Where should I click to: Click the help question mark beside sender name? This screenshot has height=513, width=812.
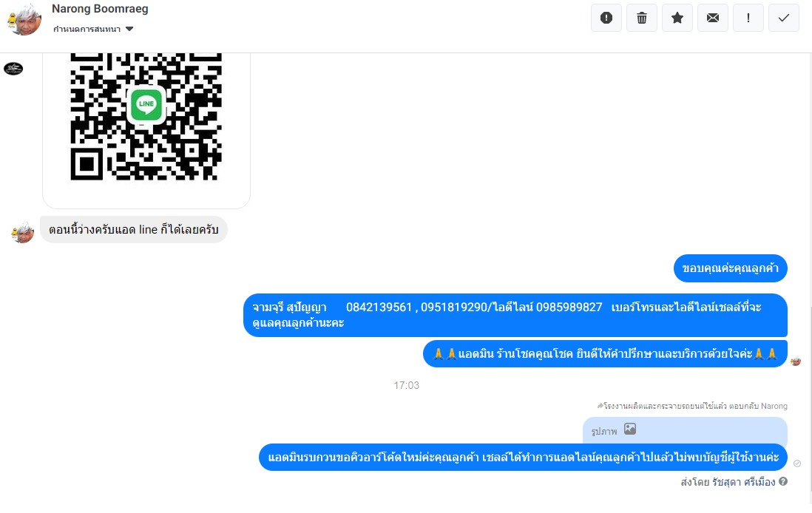pos(783,481)
